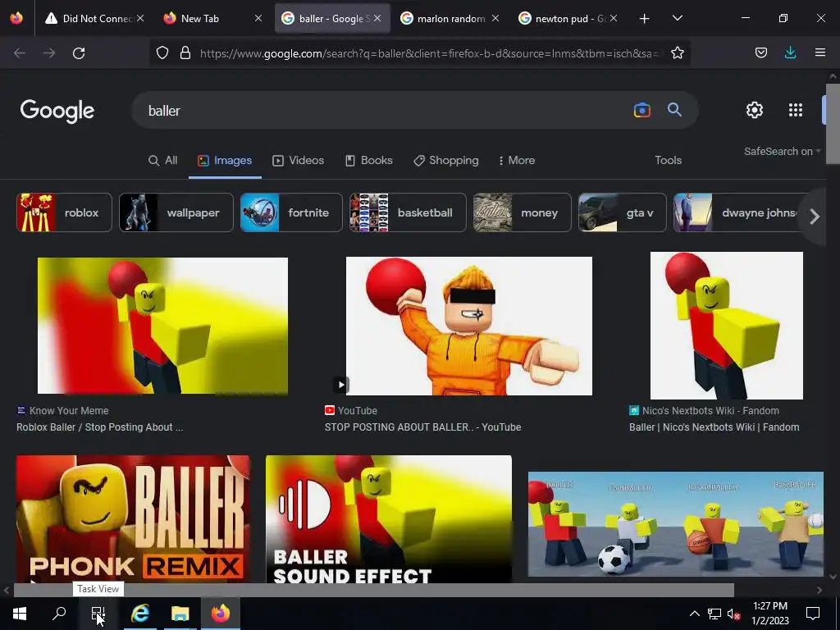Open 'Baller | Nico's Nextbots Wiki | Fandom' link
The width and height of the screenshot is (840, 630).
point(714,427)
